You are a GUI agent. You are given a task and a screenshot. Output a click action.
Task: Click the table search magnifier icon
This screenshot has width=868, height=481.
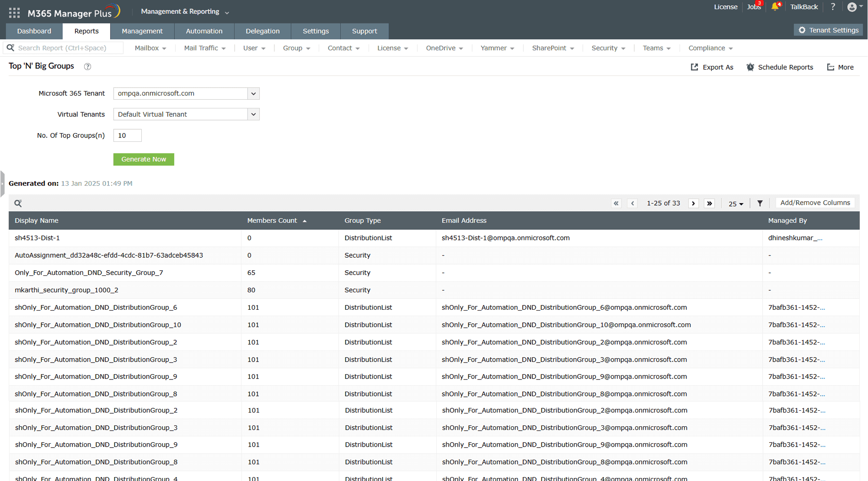18,203
